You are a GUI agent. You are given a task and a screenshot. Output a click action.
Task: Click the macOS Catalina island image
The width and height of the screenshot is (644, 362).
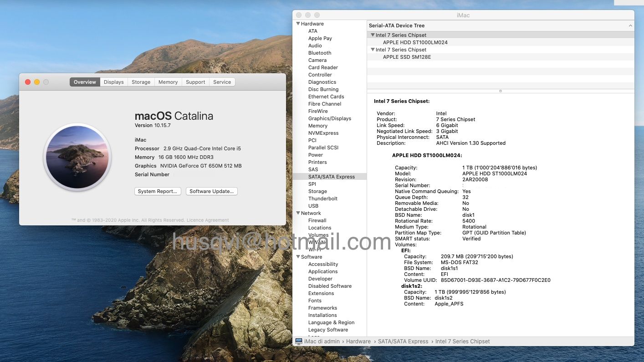(x=77, y=157)
